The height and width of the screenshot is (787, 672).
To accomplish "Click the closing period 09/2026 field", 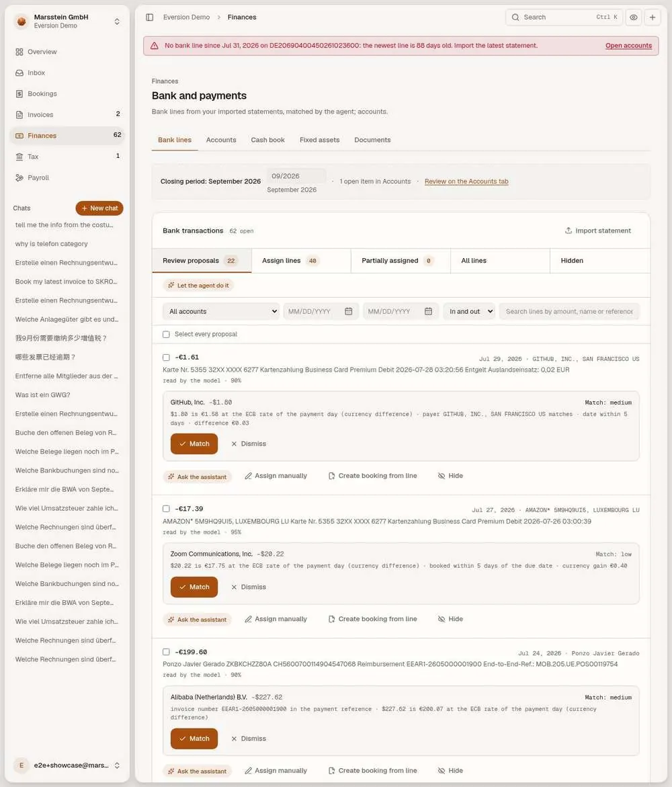I will [x=296, y=176].
